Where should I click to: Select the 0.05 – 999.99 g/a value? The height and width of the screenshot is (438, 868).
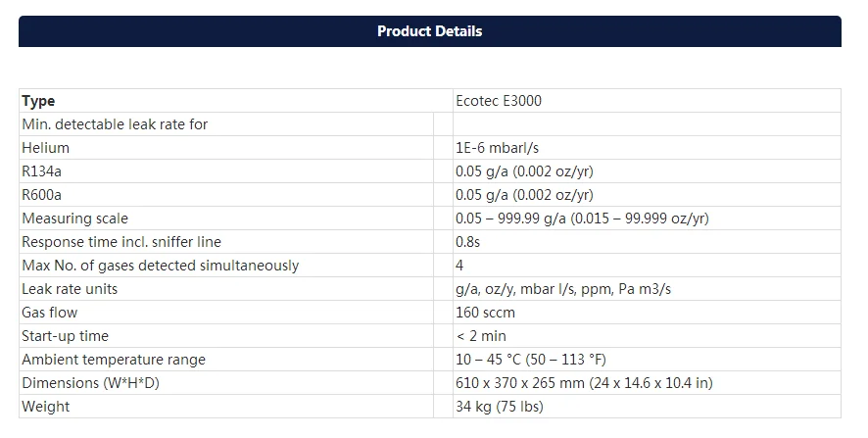[x=582, y=219]
